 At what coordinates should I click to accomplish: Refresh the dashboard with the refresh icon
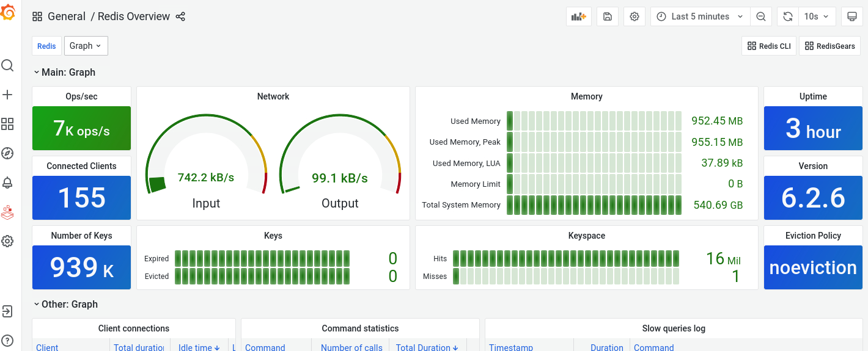click(788, 16)
